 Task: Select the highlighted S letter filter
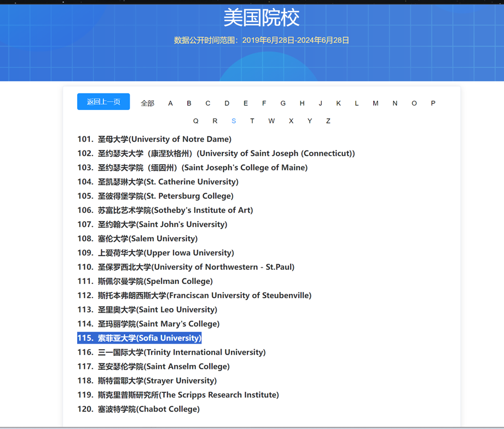point(234,121)
